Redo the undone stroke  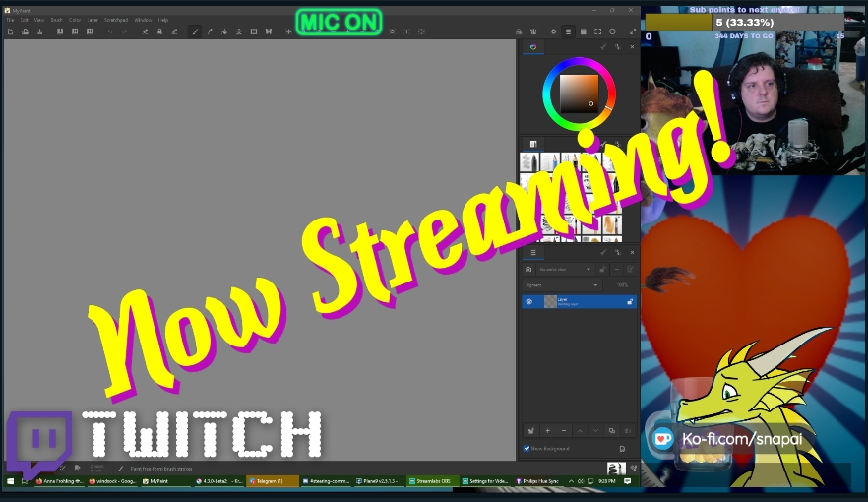[125, 31]
